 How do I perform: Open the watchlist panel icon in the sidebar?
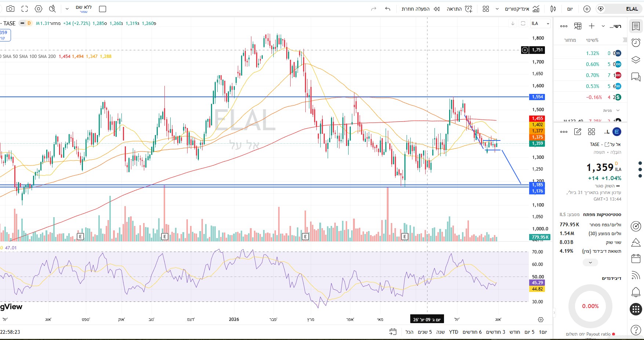[636, 26]
